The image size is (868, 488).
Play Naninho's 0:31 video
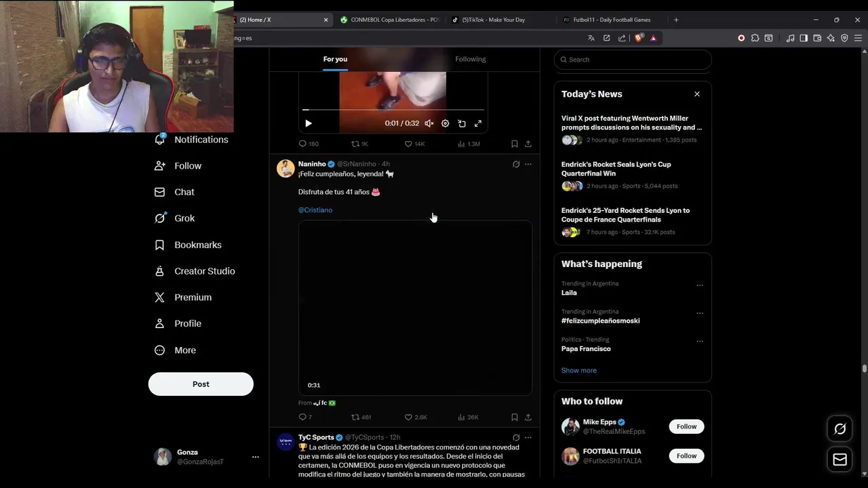click(415, 308)
